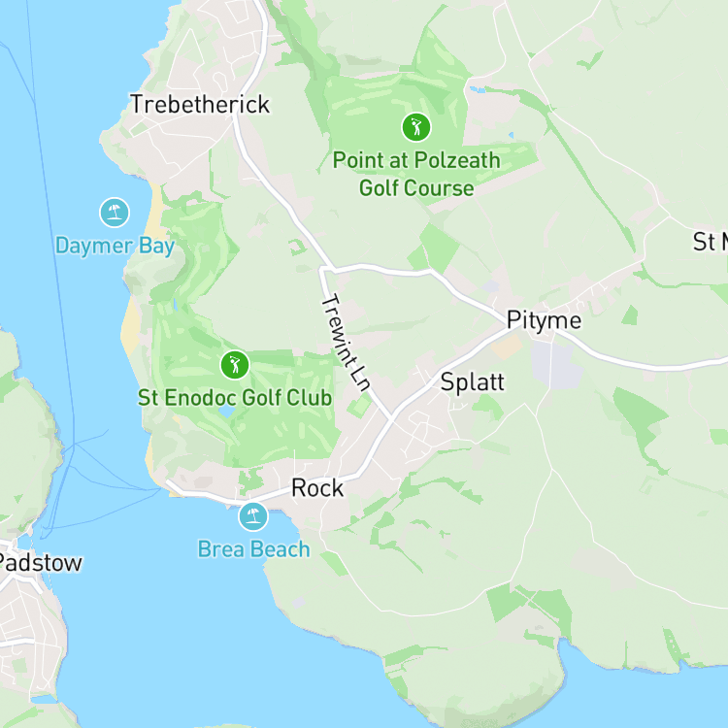This screenshot has width=728, height=728.
Task: Click the Daymer Bay text label
Action: [x=115, y=246]
